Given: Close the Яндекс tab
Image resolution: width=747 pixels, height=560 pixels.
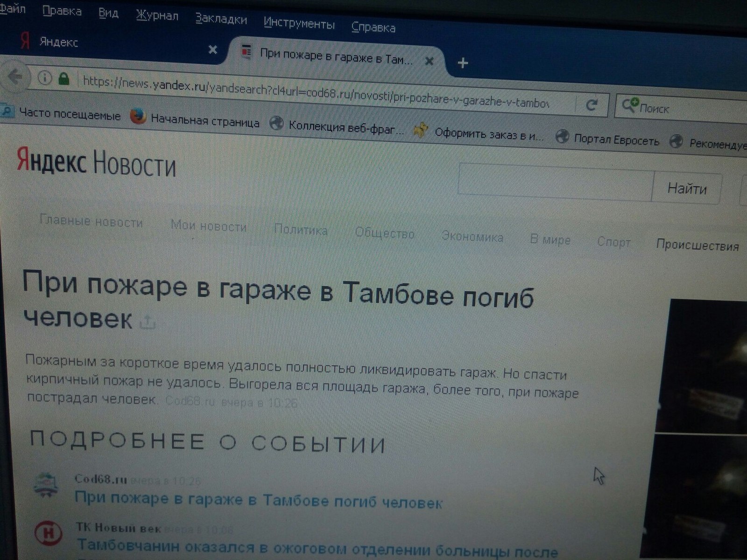Looking at the screenshot, I should (x=212, y=49).
